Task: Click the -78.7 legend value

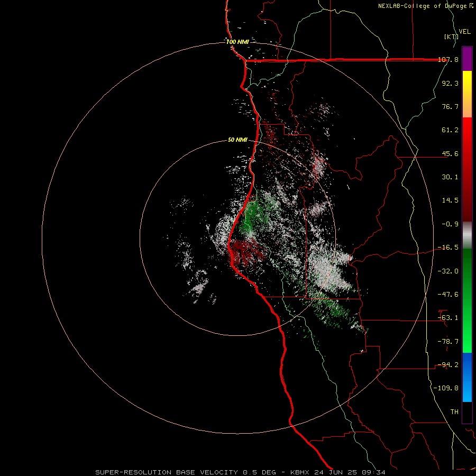Action: [448, 342]
